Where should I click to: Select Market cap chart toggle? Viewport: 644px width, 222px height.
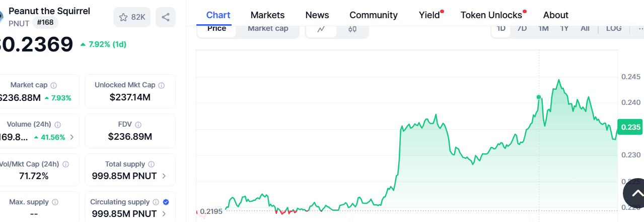pyautogui.click(x=268, y=28)
